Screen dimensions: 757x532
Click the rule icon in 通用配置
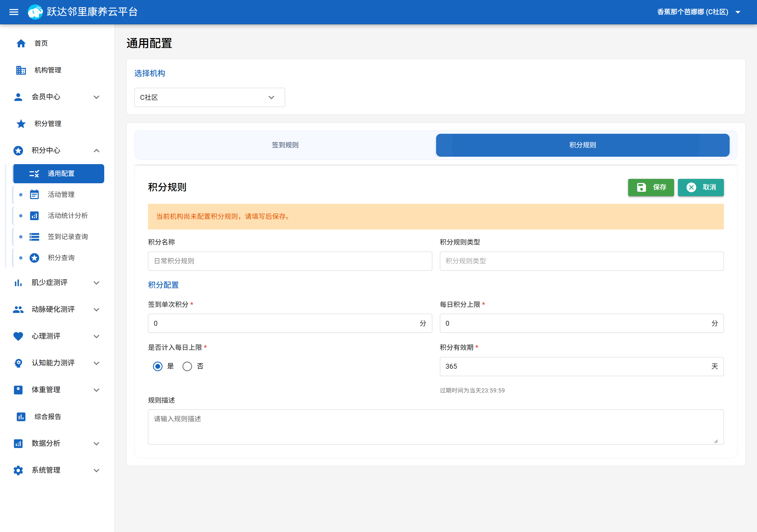tap(34, 174)
